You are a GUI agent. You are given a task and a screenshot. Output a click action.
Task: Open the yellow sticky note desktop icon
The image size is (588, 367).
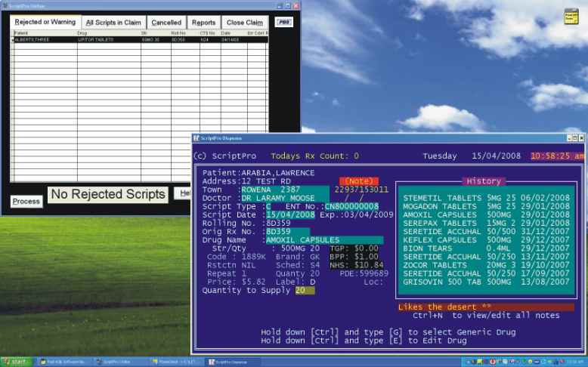tap(571, 17)
